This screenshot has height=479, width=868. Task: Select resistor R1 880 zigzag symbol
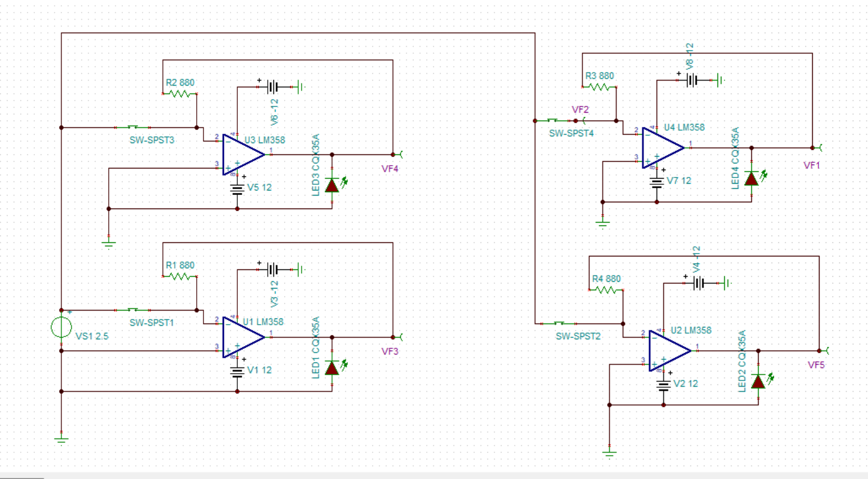tap(180, 276)
